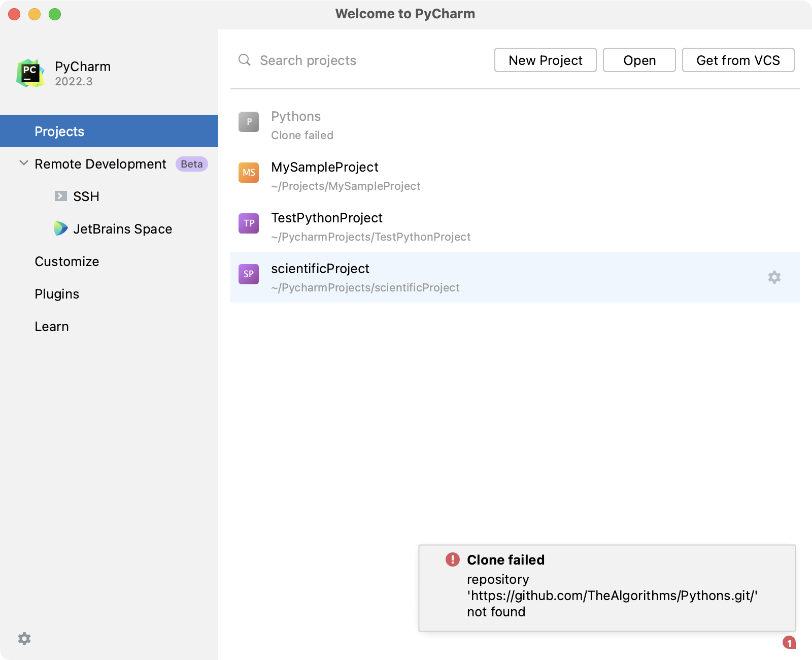812x660 pixels.
Task: Open the Learn section
Action: click(51, 326)
